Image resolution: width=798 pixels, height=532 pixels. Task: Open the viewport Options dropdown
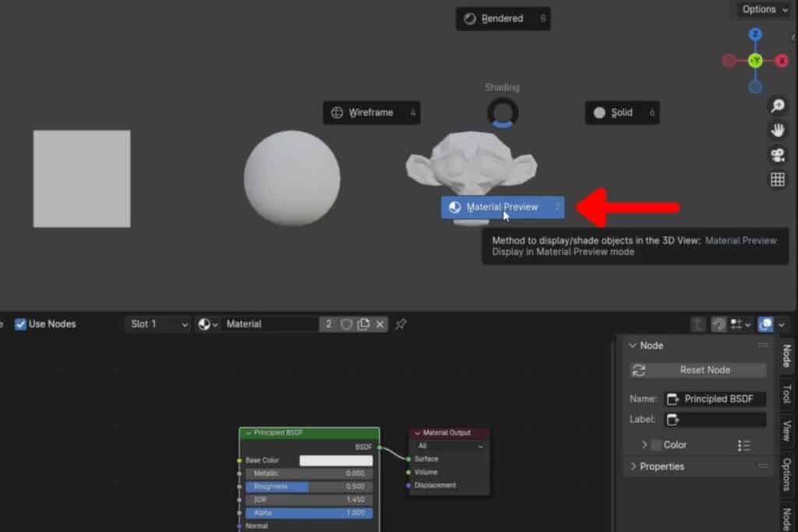pos(764,9)
